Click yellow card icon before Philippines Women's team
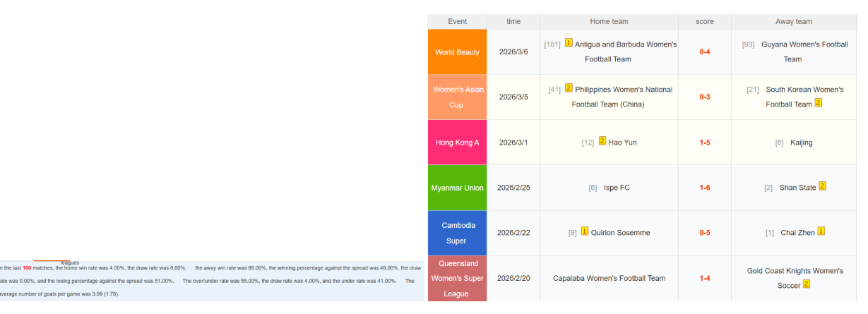Screen dimensions: 868x314 click(569, 89)
